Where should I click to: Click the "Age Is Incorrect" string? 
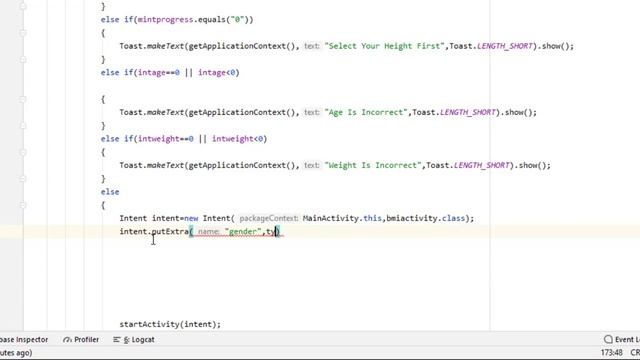(366, 112)
